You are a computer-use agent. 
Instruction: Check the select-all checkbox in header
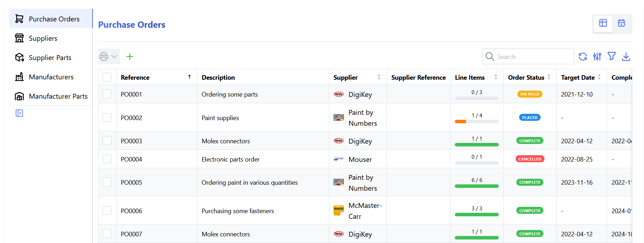107,77
